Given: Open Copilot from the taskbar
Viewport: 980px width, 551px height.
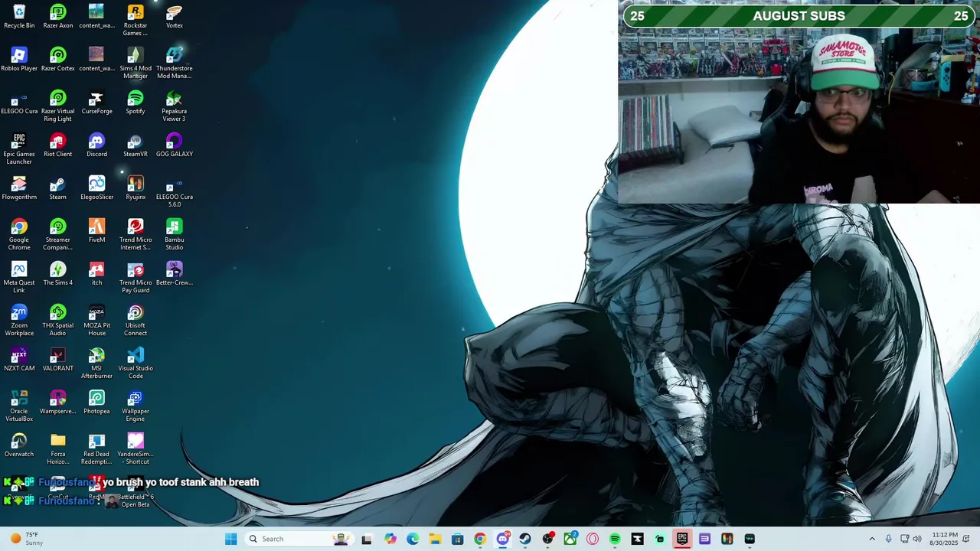Looking at the screenshot, I should pos(390,539).
